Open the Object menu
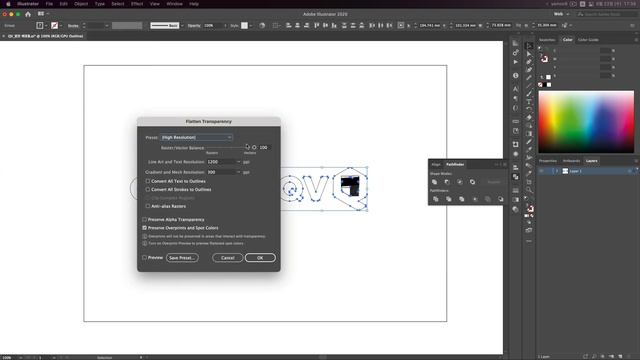The width and height of the screenshot is (640, 360). (x=81, y=4)
